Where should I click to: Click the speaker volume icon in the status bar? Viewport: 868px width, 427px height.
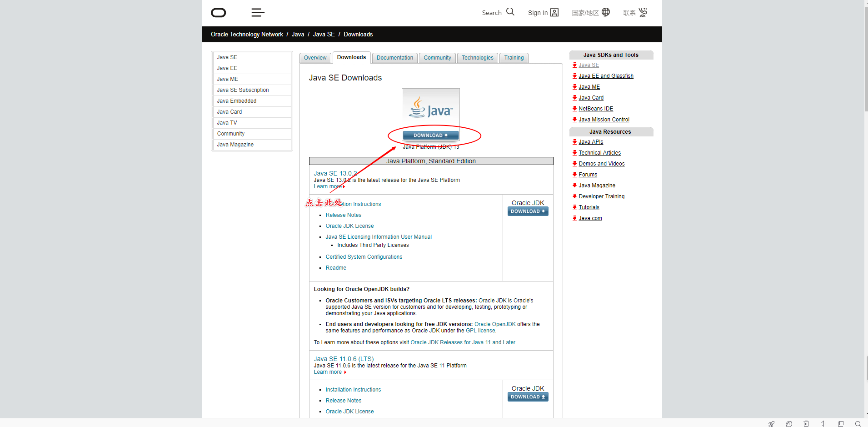(823, 424)
